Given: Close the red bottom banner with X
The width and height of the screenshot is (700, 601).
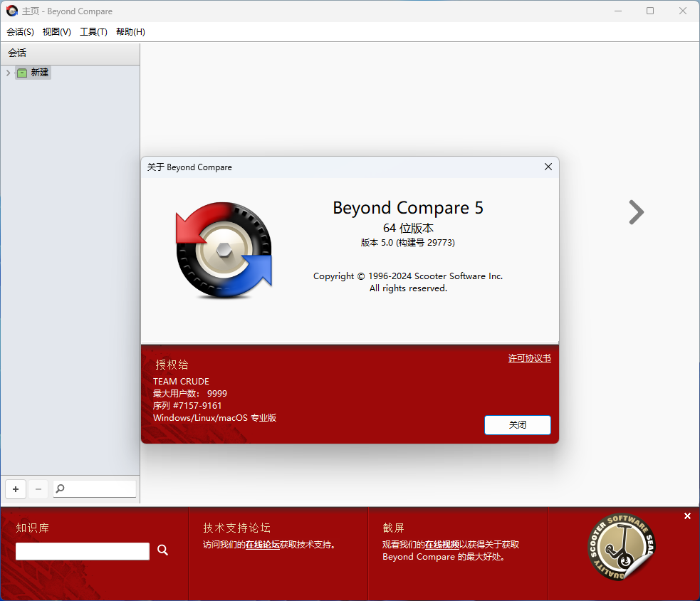Looking at the screenshot, I should pos(687,516).
